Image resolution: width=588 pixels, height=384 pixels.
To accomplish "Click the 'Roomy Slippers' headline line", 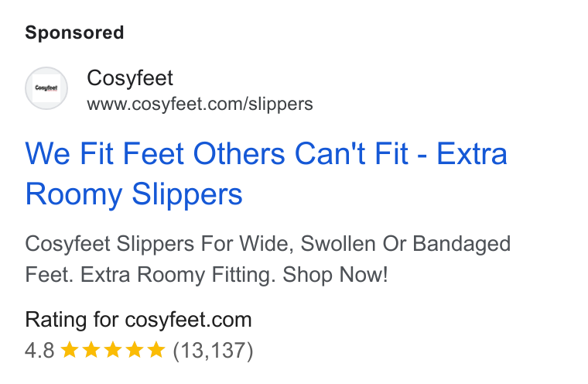I will coord(134,194).
